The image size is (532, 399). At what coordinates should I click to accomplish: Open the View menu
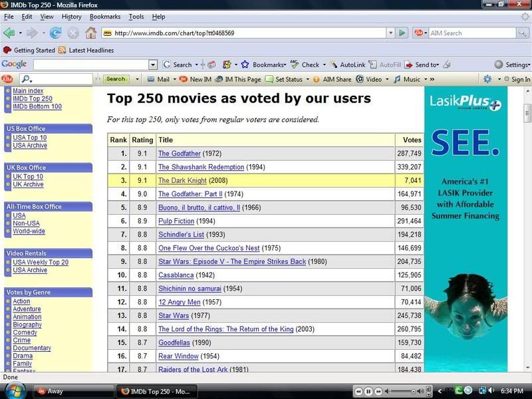47,17
